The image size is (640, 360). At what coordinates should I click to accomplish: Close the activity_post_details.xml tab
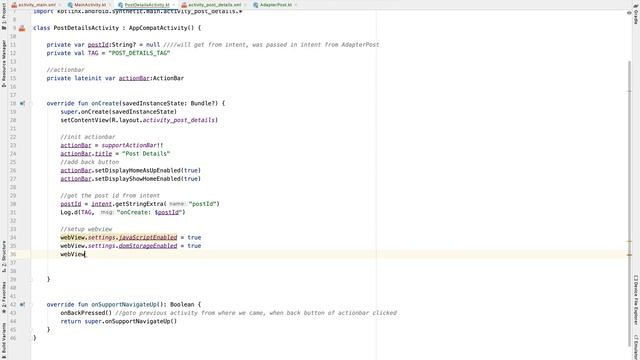click(245, 5)
